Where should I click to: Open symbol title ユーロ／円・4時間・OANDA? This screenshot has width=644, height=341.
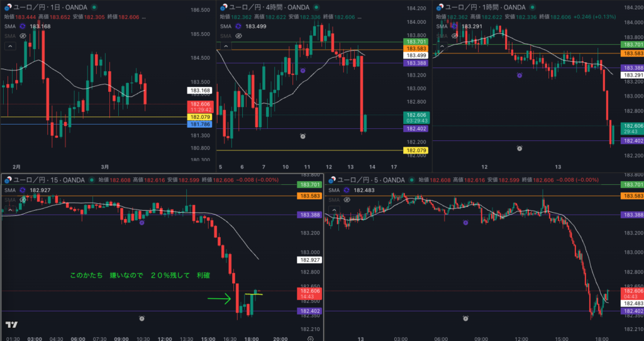coord(269,8)
